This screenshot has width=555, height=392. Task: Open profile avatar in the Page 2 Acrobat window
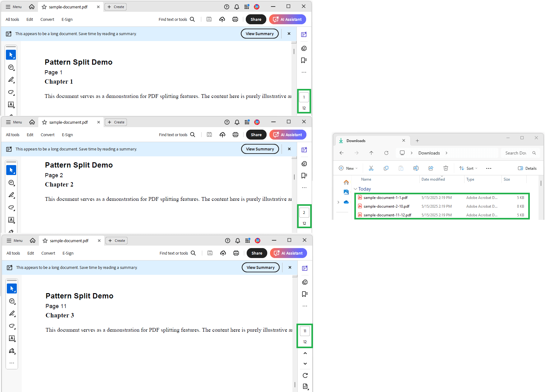tap(257, 122)
